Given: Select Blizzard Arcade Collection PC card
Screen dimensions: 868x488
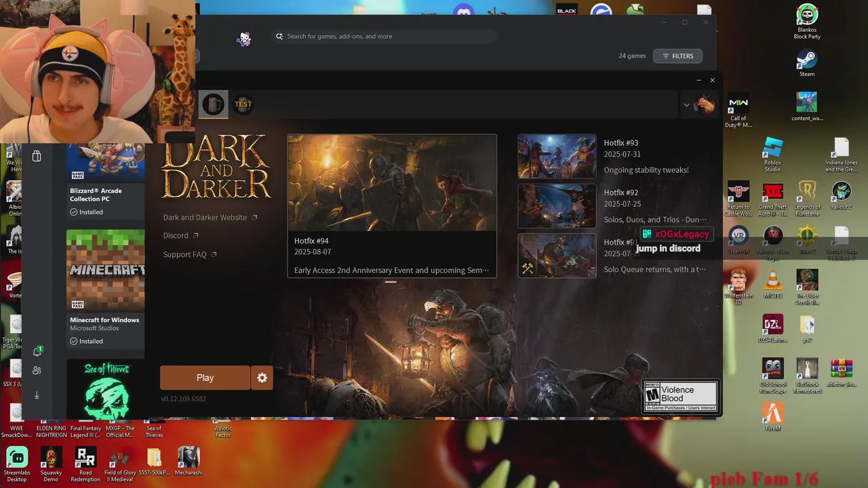Looking at the screenshot, I should pos(105,182).
